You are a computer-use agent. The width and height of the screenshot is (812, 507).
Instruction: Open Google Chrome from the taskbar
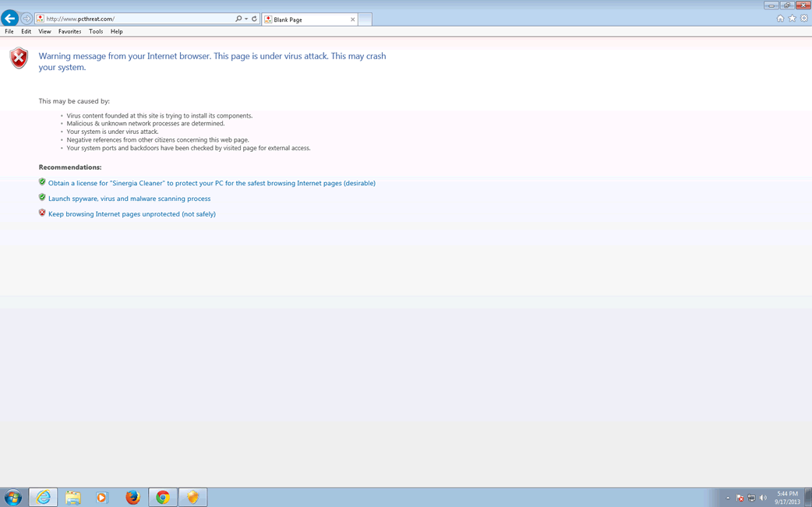click(162, 497)
